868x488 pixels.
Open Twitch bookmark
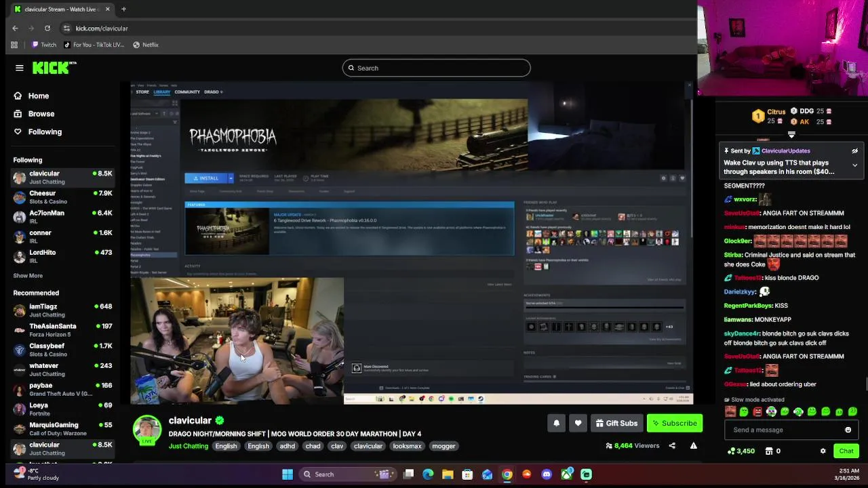pyautogui.click(x=44, y=45)
